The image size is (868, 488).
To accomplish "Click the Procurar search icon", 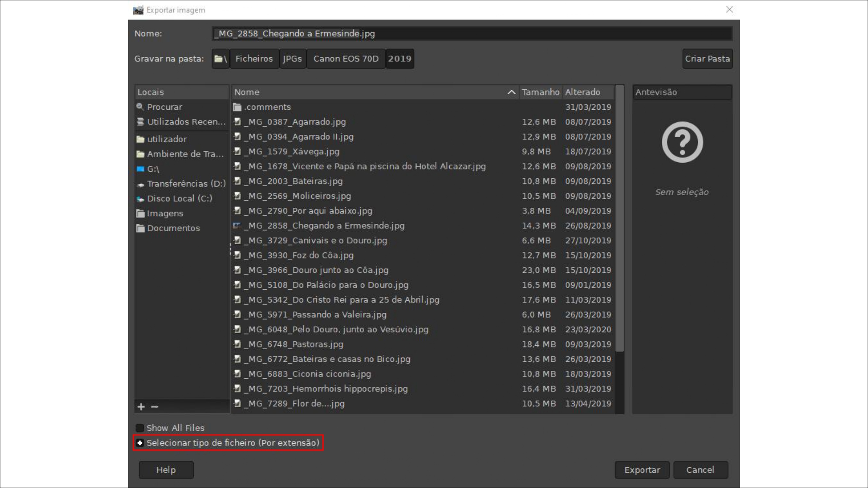I will 140,107.
